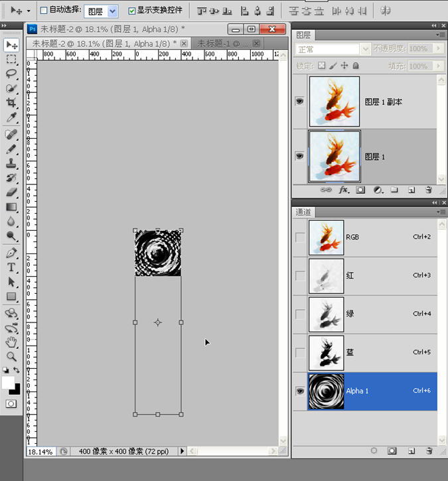Uncheck the 显示变换控件 checkbox
Viewport: 448px width, 481px height.
click(131, 11)
